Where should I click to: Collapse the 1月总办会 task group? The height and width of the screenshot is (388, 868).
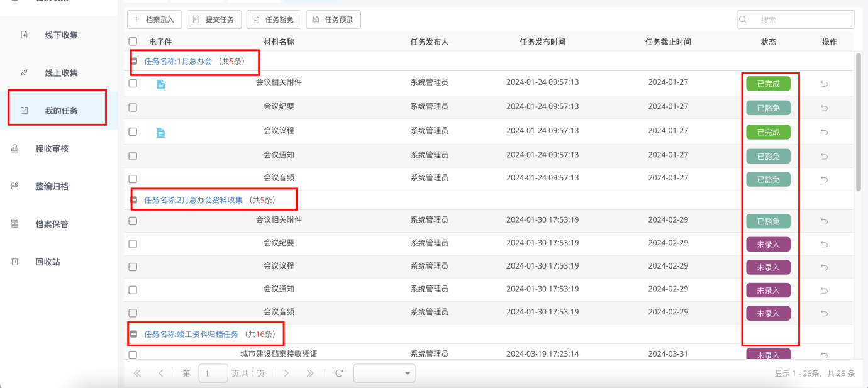click(133, 62)
